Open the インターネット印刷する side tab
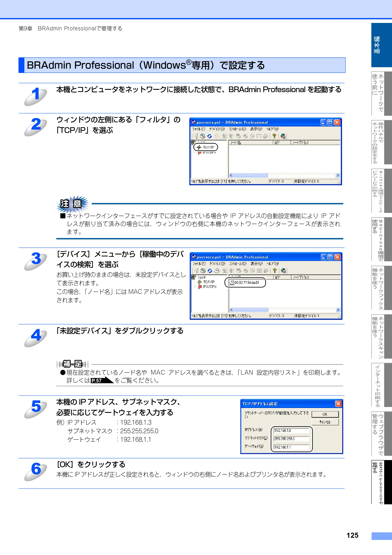 pos(381,385)
